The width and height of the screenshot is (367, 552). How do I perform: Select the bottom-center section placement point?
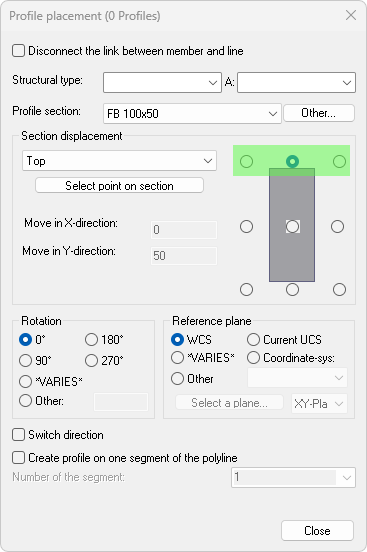point(292,290)
